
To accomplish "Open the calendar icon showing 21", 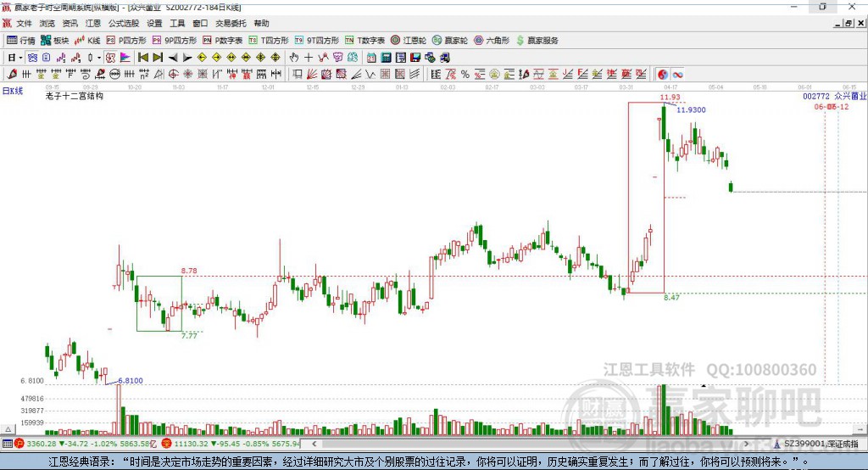I will tap(371, 58).
